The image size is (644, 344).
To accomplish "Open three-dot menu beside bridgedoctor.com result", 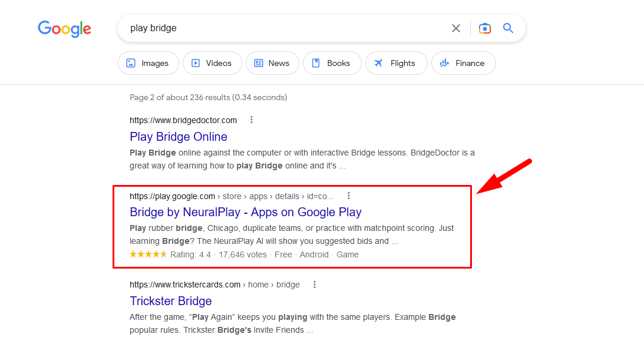I will click(x=252, y=120).
